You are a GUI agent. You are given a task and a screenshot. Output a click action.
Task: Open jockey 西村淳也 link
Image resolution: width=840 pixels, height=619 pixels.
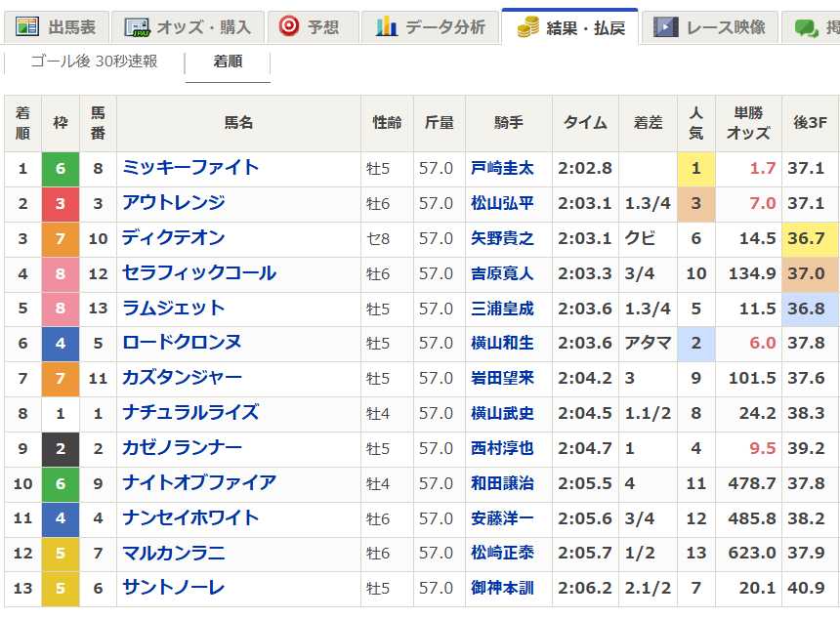(502, 448)
